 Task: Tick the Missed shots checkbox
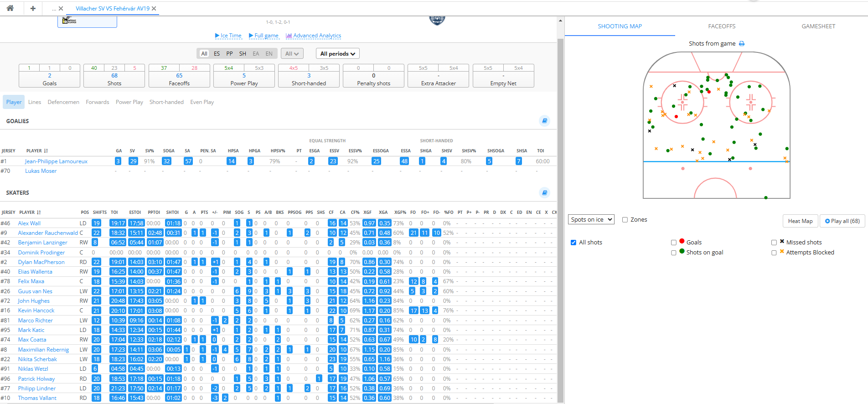point(774,243)
